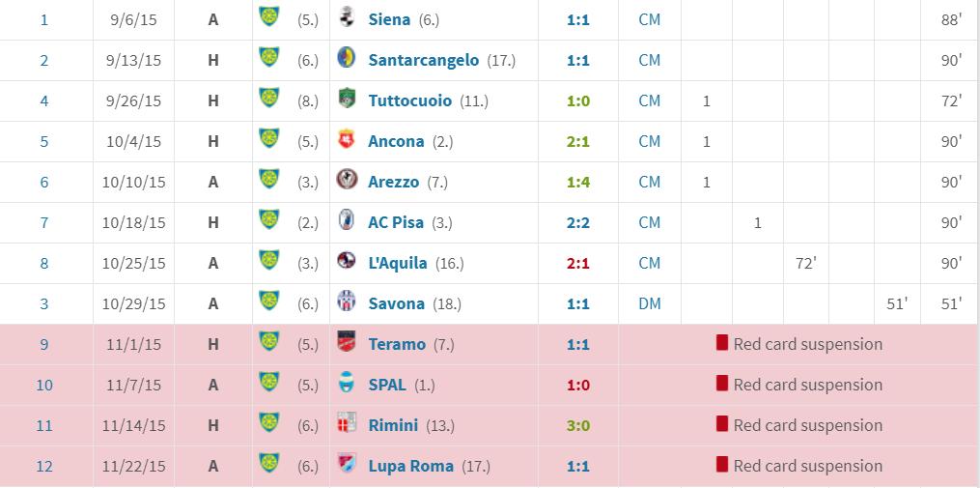Open the Savona team link
980x488 pixels.
click(396, 303)
